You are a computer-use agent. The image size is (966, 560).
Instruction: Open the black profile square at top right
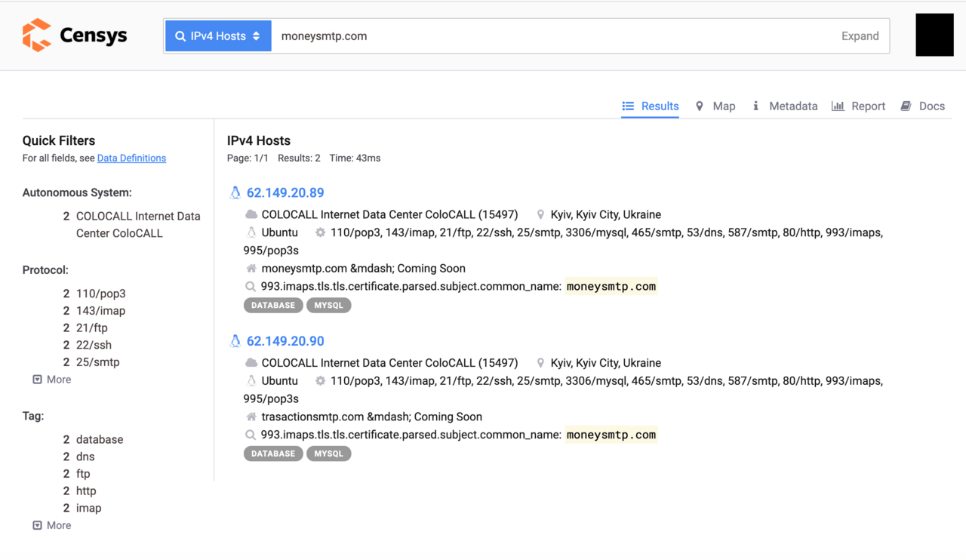[x=934, y=35]
